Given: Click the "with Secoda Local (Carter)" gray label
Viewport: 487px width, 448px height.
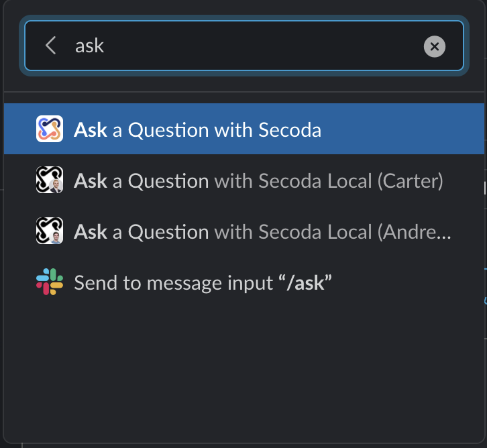Looking at the screenshot, I should coord(328,180).
